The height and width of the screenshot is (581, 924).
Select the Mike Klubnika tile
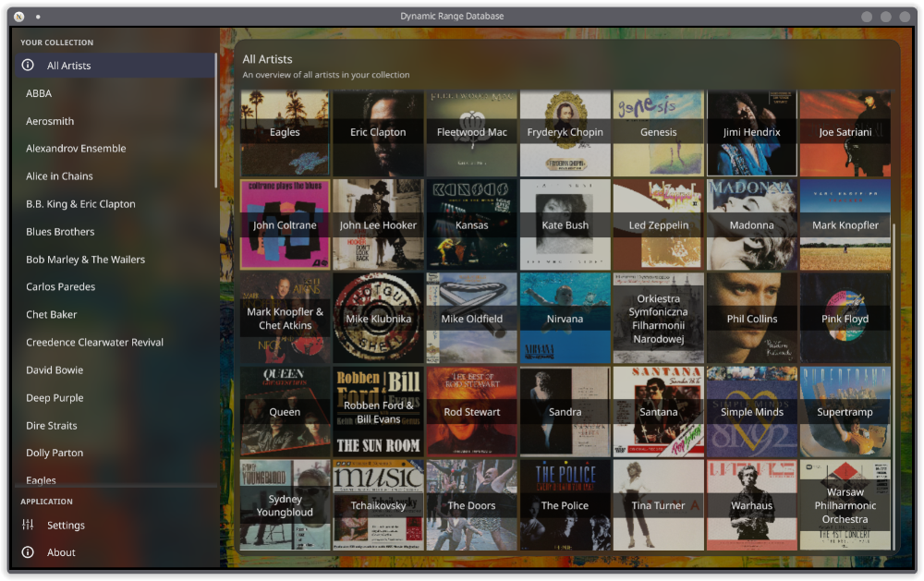point(378,318)
